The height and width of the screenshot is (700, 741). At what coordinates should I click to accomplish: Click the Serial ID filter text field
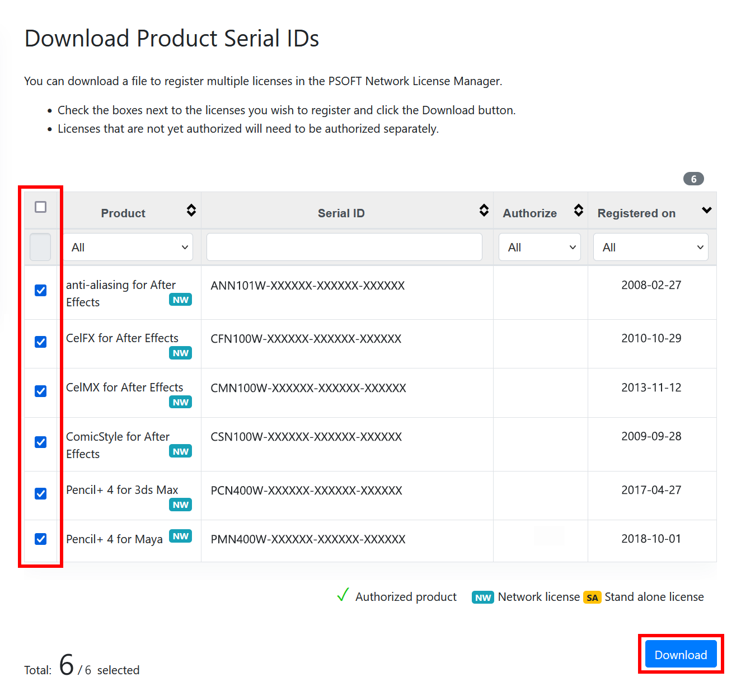[344, 248]
